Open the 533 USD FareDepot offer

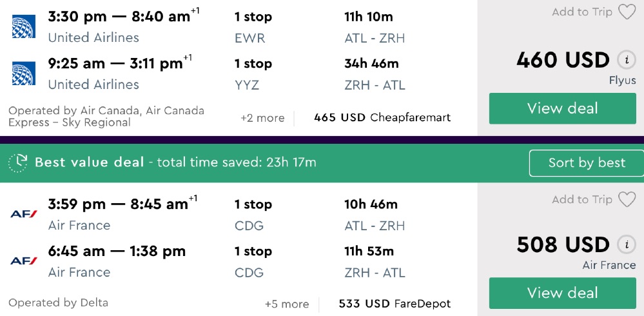pyautogui.click(x=395, y=304)
